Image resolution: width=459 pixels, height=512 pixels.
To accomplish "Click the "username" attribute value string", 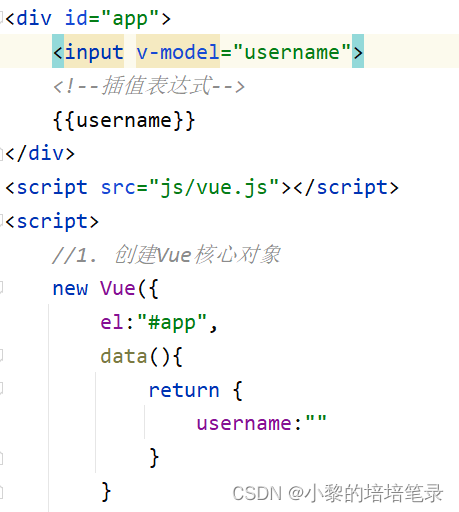I will (x=292, y=52).
